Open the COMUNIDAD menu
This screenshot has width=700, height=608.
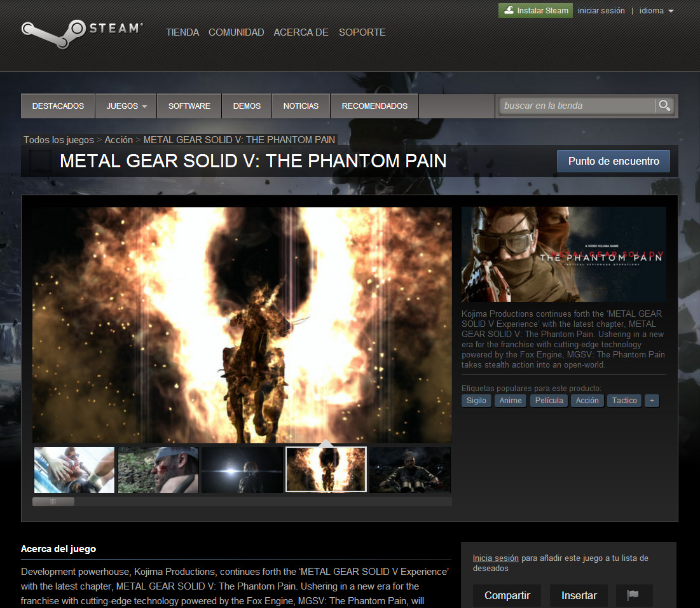point(236,32)
